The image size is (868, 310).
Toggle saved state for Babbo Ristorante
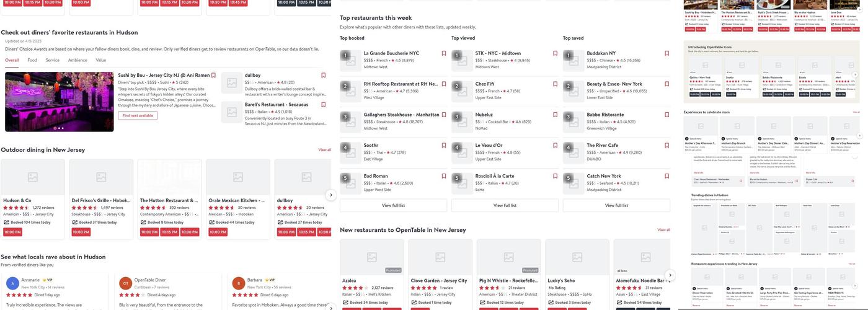coord(667,115)
